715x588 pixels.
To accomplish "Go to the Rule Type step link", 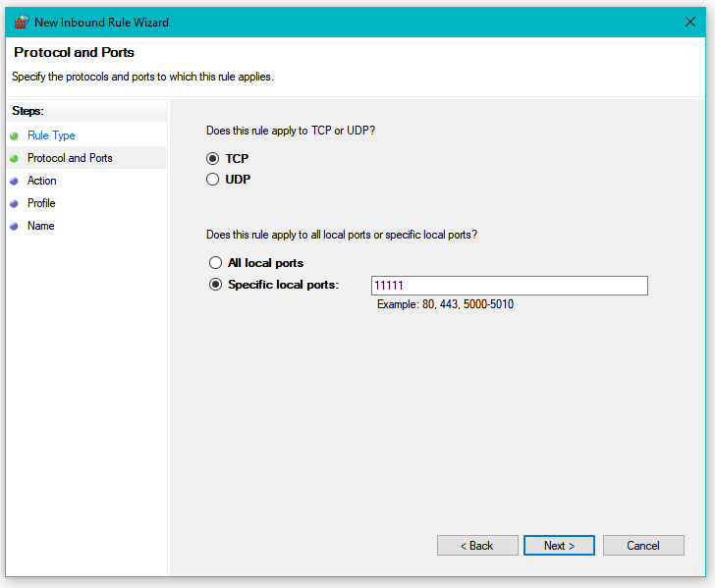I will (x=51, y=135).
